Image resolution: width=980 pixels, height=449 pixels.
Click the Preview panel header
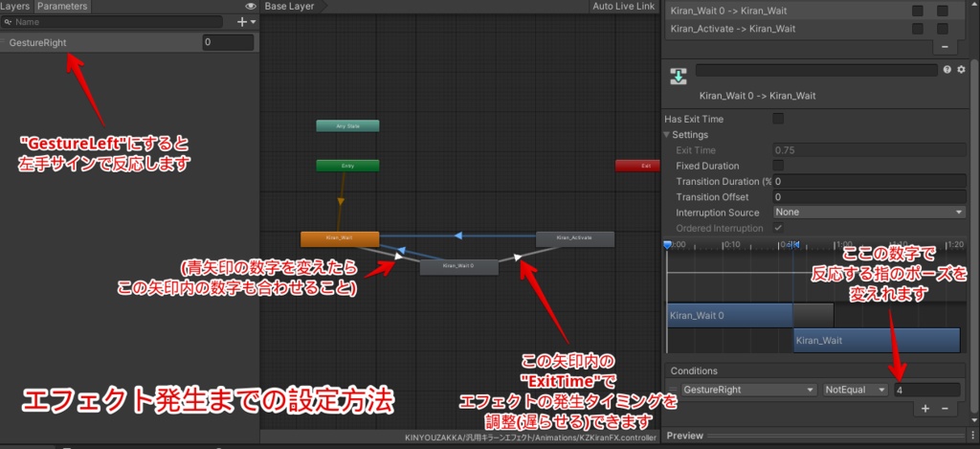[814, 436]
